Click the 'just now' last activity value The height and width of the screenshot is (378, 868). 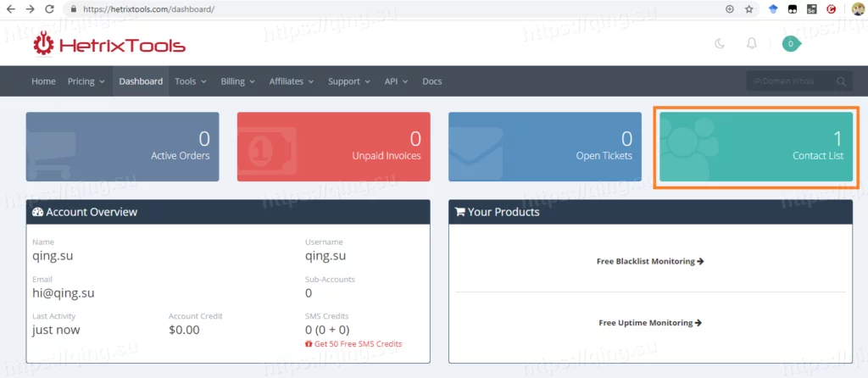pyautogui.click(x=56, y=330)
